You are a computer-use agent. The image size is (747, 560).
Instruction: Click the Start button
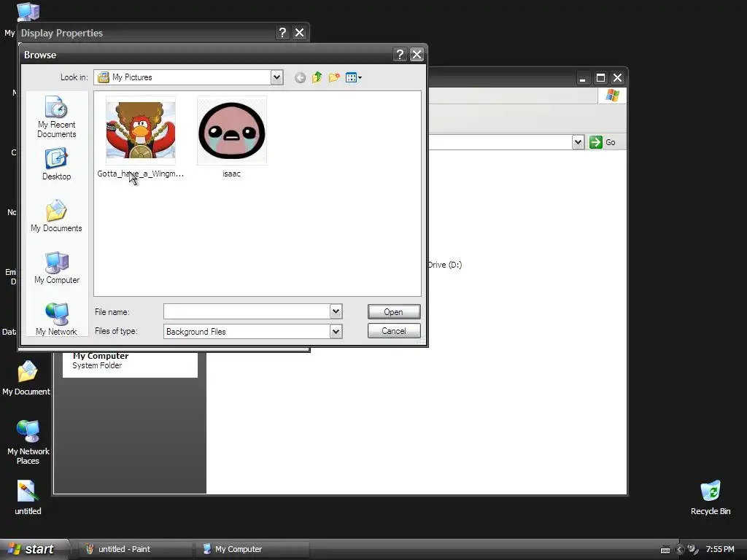(34, 550)
